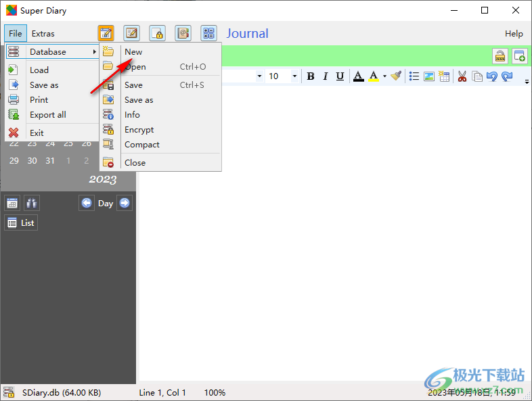Viewport: 532px width, 401px height.
Task: Click the copy pages icon
Action: (477, 76)
